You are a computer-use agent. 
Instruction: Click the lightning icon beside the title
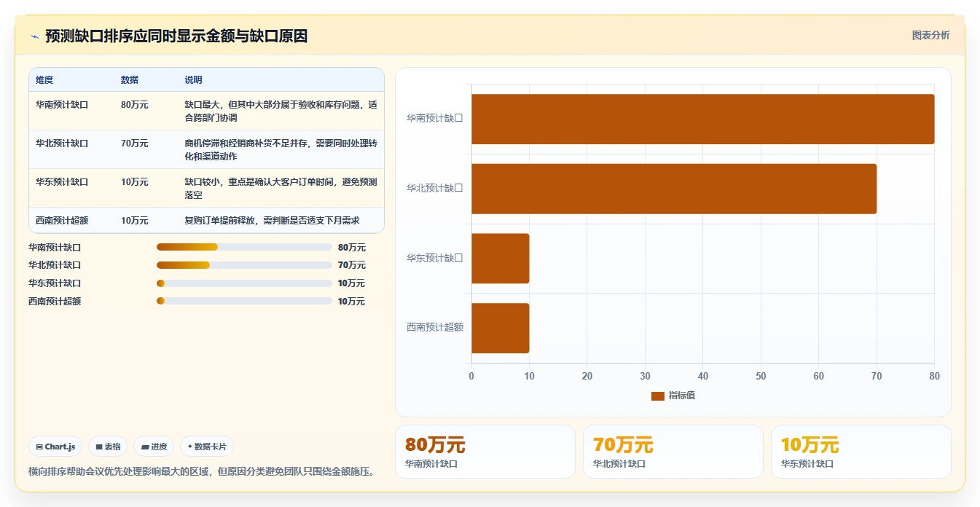pyautogui.click(x=34, y=36)
